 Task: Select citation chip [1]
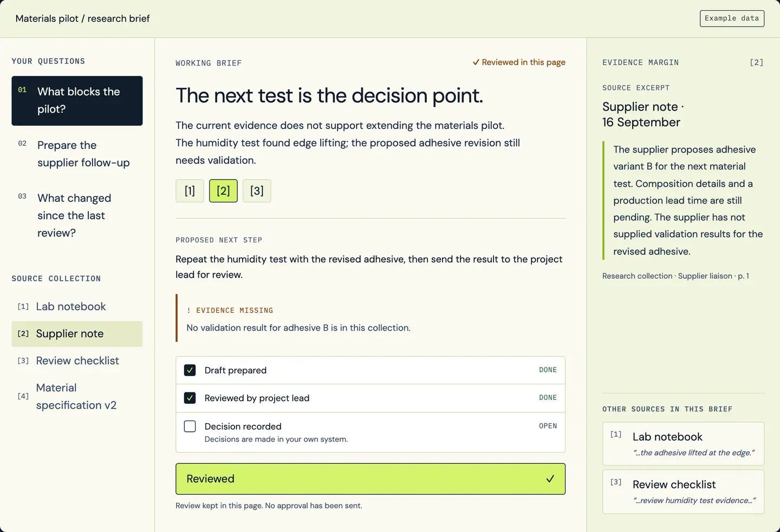point(190,191)
